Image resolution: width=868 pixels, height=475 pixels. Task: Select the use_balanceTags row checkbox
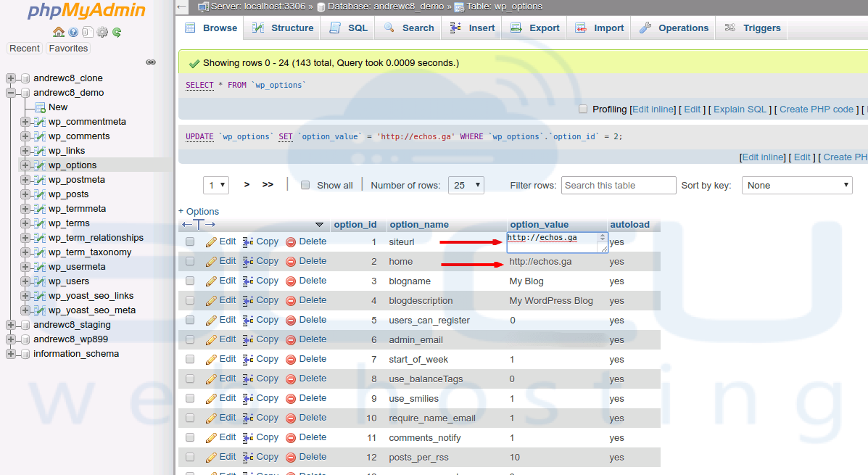190,379
